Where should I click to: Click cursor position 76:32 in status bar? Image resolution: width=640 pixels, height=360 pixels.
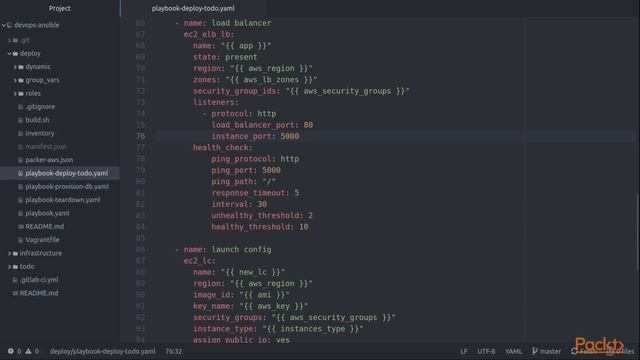(174, 351)
